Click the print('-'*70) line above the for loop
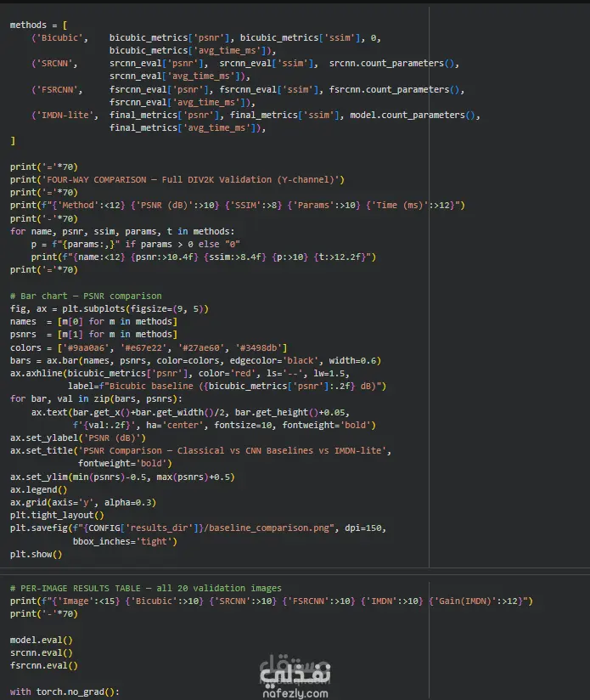 coord(43,219)
